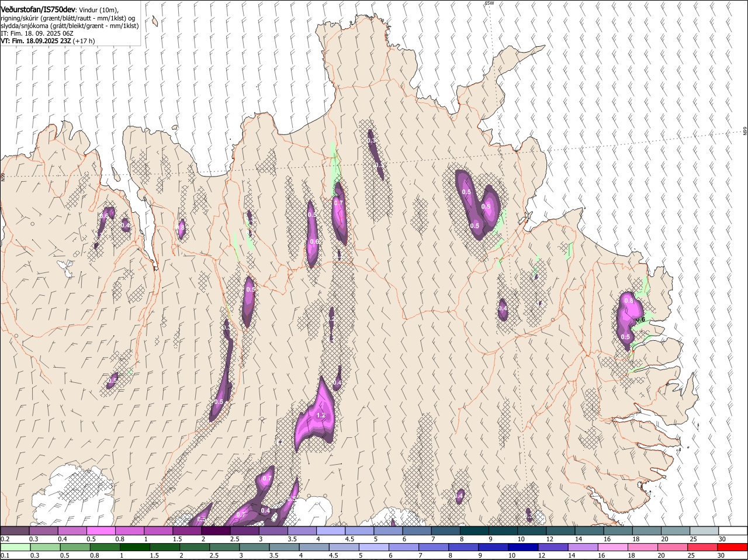Click the pure red swatch after 30 in lower legend
Image resolution: width=748 pixels, height=560 pixels.
(732, 547)
